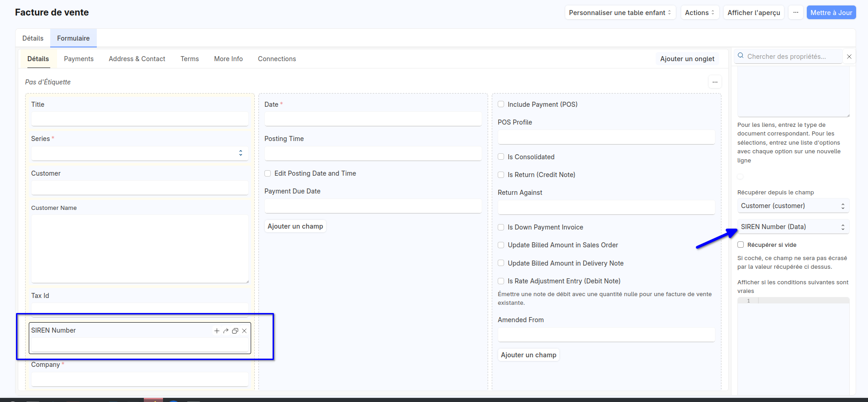
Task: Click the Mettre à Jour button
Action: [x=831, y=13]
